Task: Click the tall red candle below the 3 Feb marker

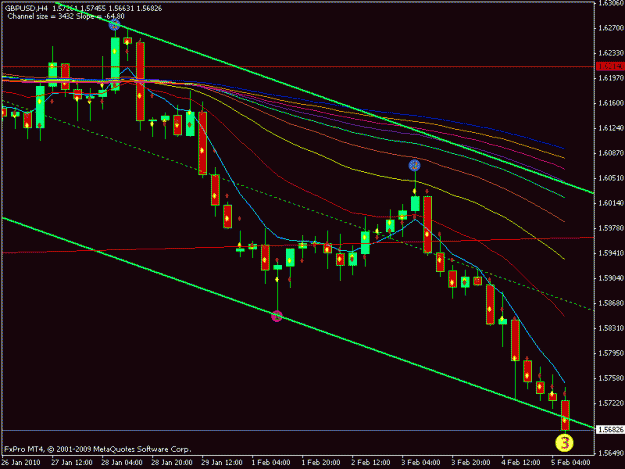Action: point(427,224)
